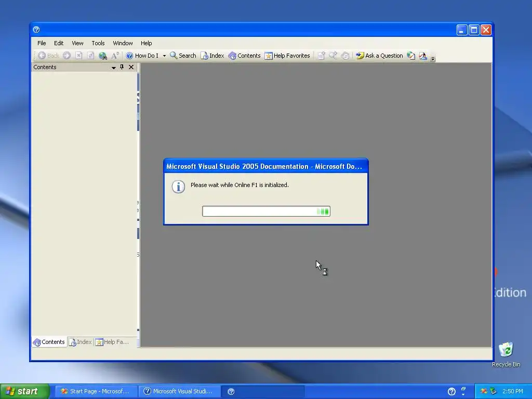This screenshot has height=399, width=532.
Task: Open the Windows start menu
Action: (24, 391)
